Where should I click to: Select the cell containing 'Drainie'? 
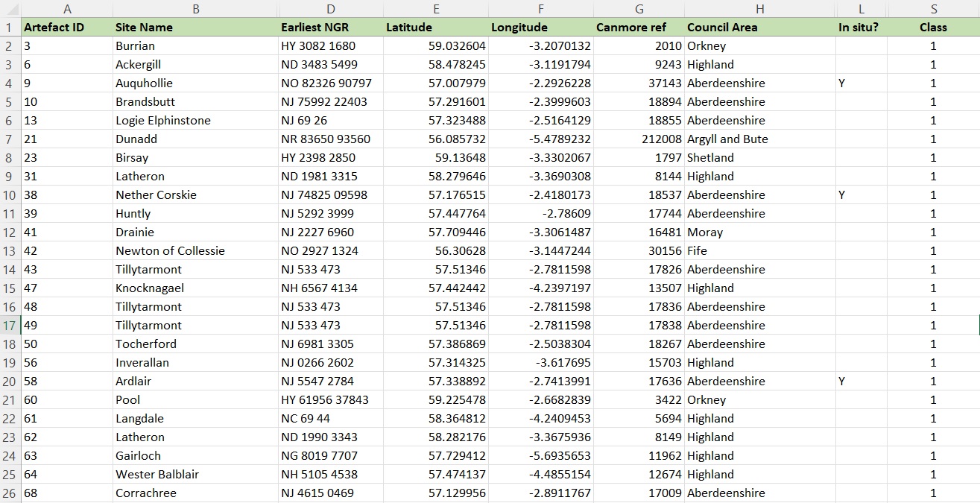pos(195,232)
